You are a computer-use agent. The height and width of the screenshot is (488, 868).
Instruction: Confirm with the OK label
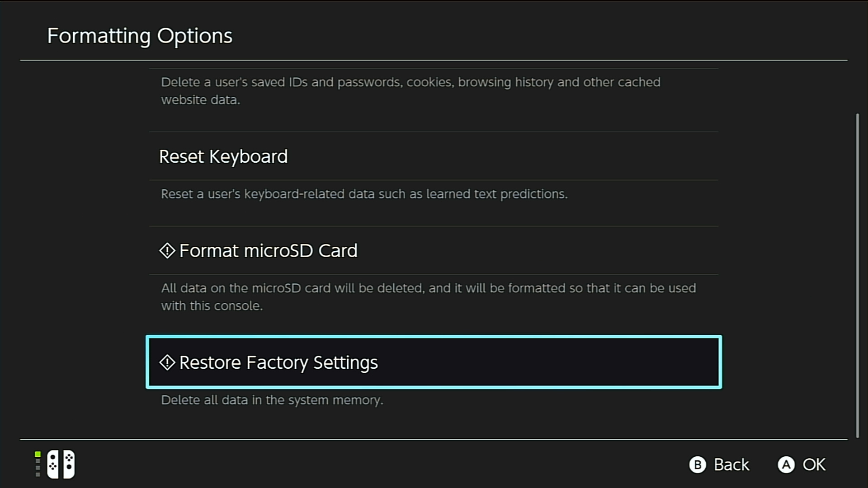814,465
